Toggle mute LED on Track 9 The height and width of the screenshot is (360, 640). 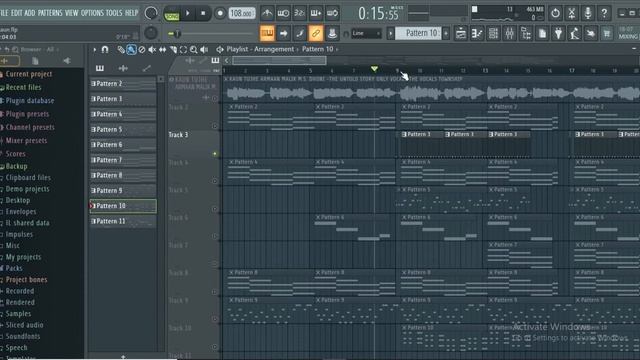pos(215,319)
